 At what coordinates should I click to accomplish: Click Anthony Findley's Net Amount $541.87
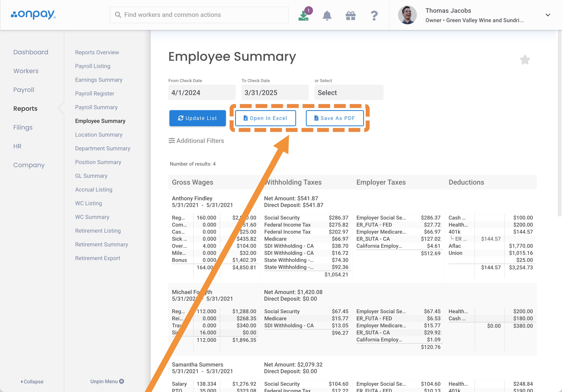(x=291, y=198)
